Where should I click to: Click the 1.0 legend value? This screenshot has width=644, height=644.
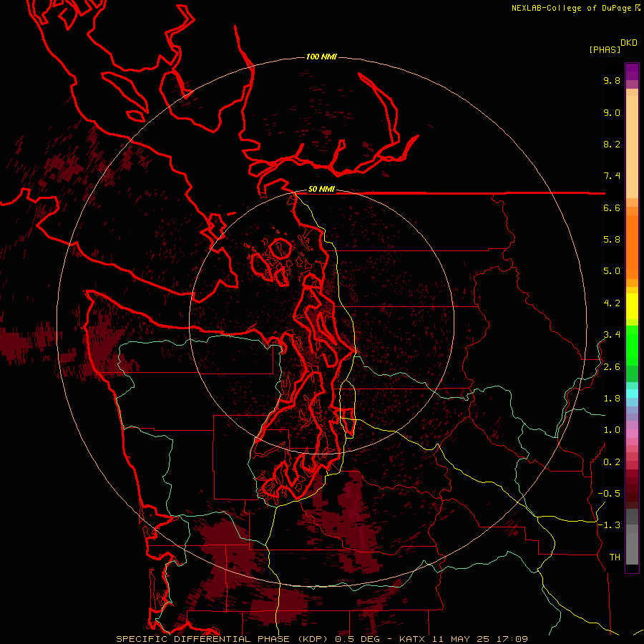click(612, 430)
